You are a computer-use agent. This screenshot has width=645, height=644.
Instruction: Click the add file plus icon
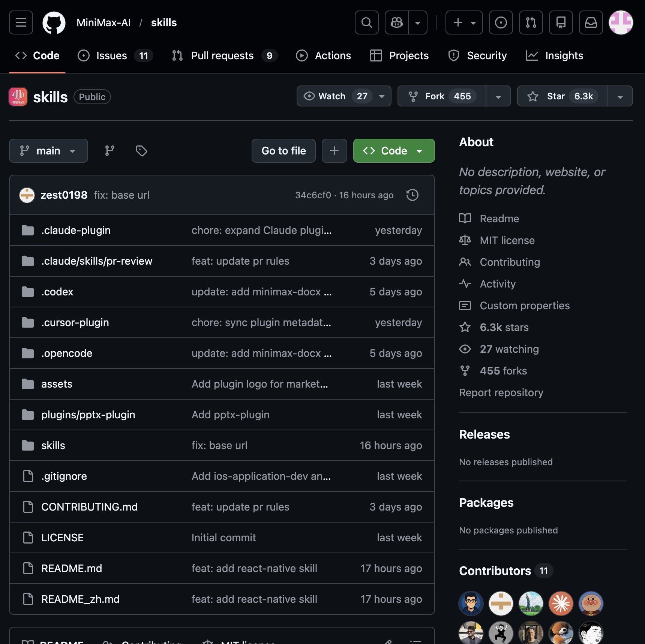point(334,151)
